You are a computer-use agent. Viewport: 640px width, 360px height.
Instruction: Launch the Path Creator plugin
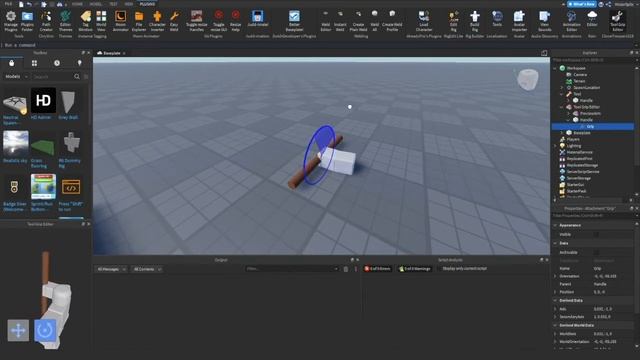pos(46,21)
